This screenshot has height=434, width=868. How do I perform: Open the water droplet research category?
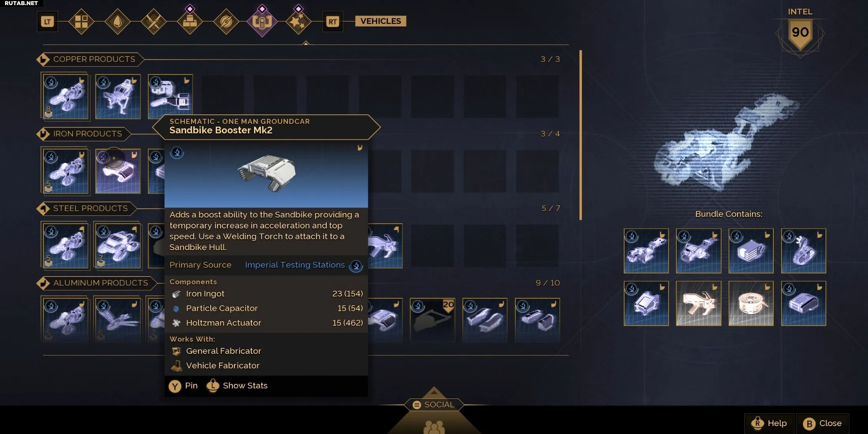[x=118, y=22]
